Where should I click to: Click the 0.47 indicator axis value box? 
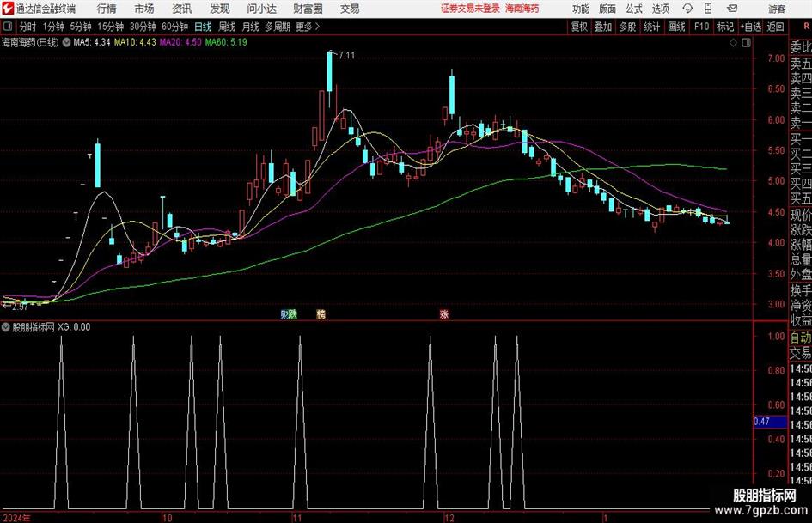[x=770, y=422]
